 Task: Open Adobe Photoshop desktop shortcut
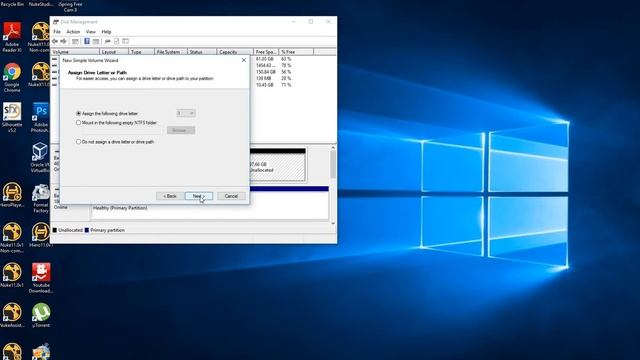tap(40, 117)
